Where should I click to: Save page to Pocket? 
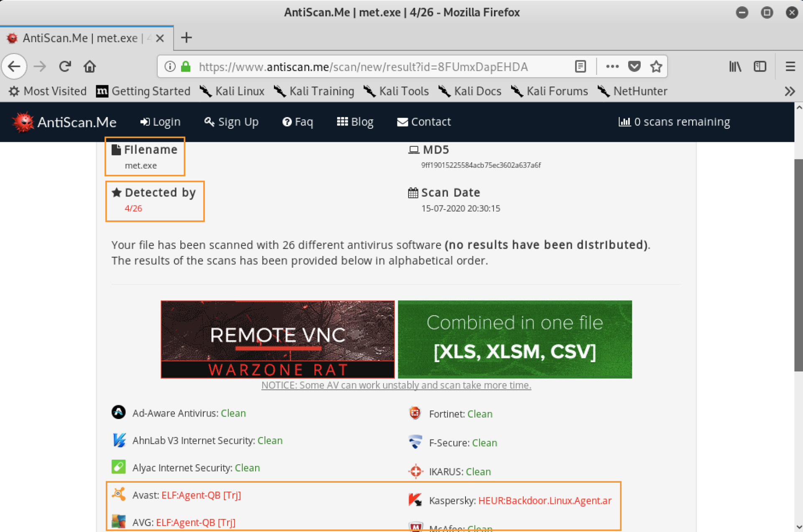click(634, 66)
